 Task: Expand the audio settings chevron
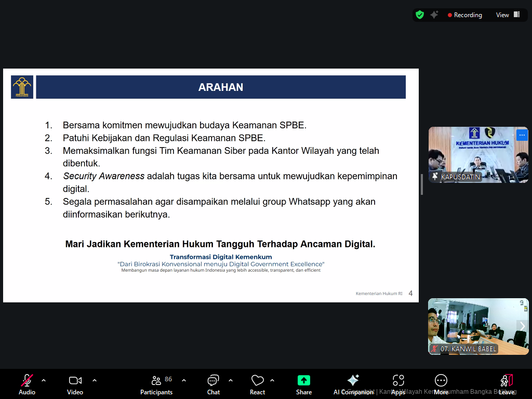[x=43, y=380]
